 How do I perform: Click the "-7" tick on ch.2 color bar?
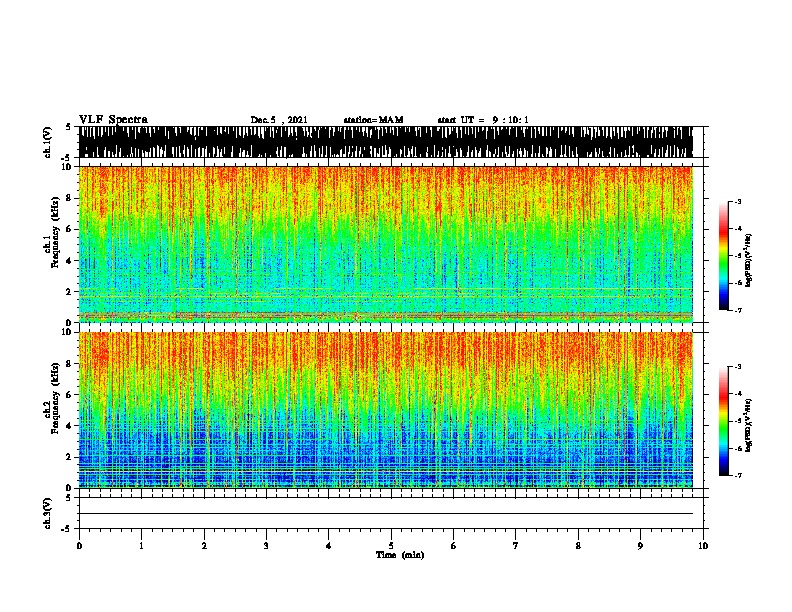(x=737, y=476)
